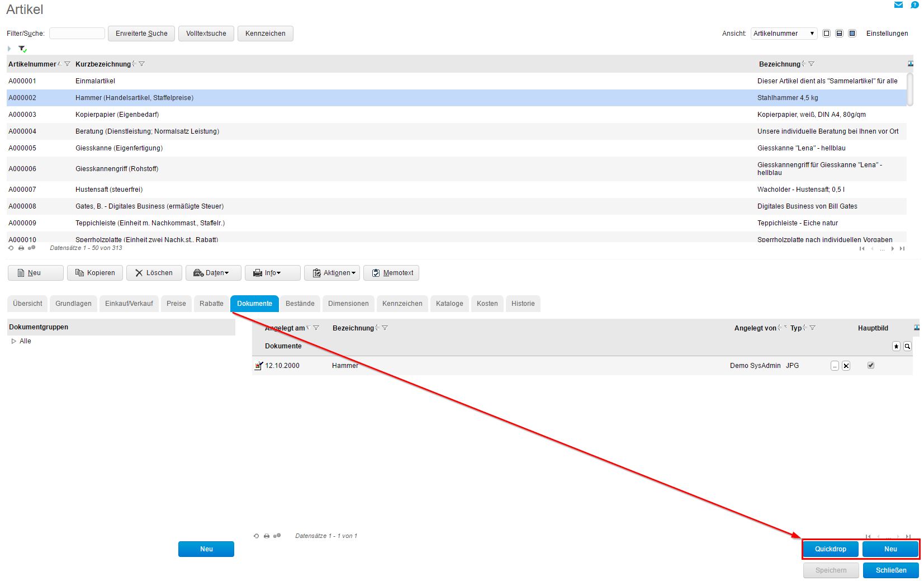This screenshot has height=581, width=924.
Task: Expand the Alle document group tree node
Action: pyautogui.click(x=13, y=341)
